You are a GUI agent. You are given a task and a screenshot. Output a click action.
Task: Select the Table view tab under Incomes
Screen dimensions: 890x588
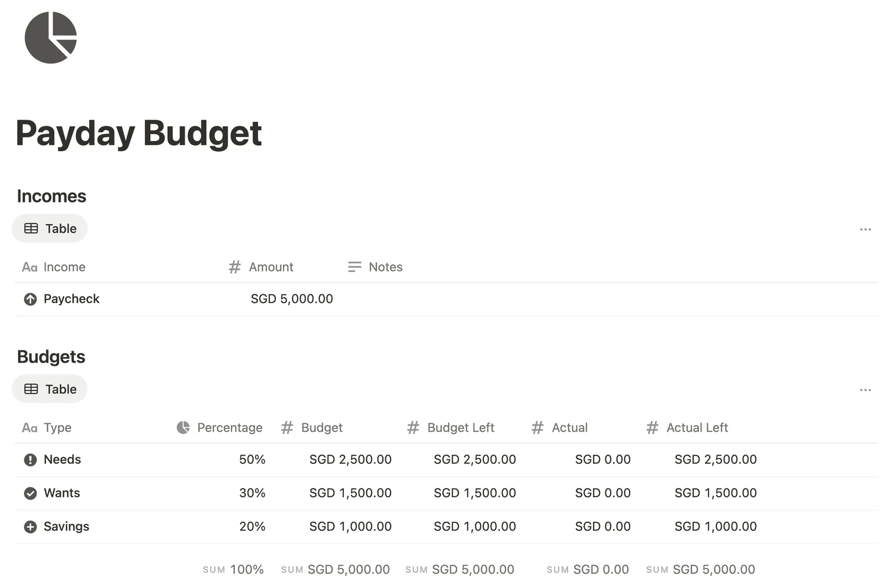tap(50, 229)
